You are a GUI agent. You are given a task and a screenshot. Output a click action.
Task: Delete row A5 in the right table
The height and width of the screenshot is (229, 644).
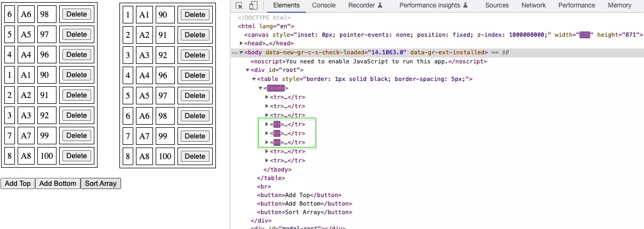[195, 95]
